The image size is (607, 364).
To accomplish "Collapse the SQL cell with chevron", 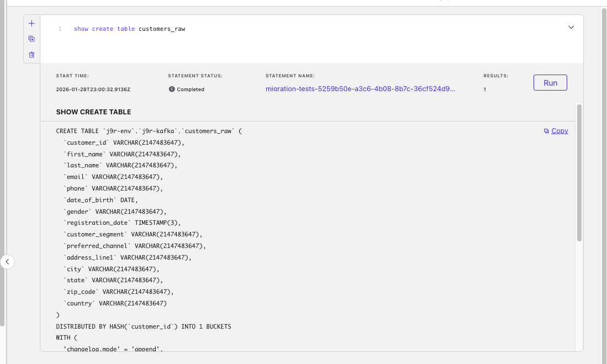I will click(571, 27).
